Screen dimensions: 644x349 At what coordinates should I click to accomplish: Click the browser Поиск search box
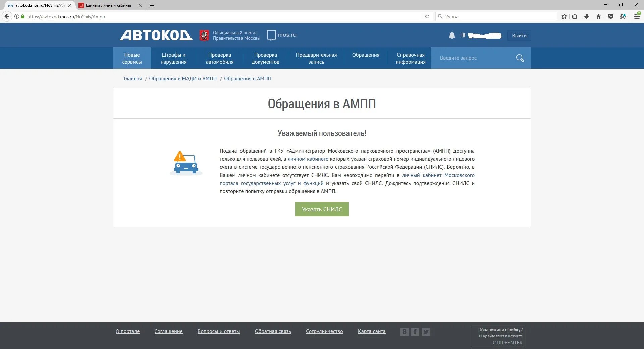tap(496, 16)
